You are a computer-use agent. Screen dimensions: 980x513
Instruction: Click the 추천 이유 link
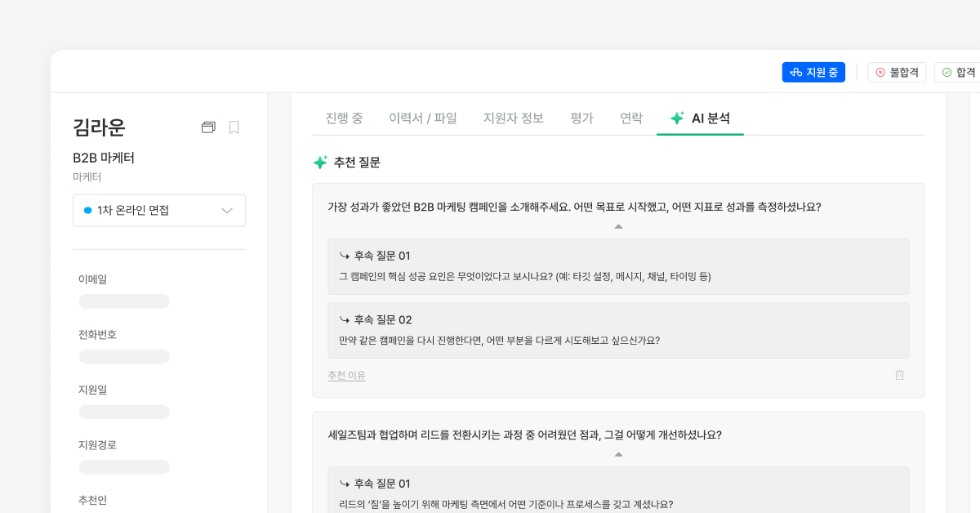346,375
